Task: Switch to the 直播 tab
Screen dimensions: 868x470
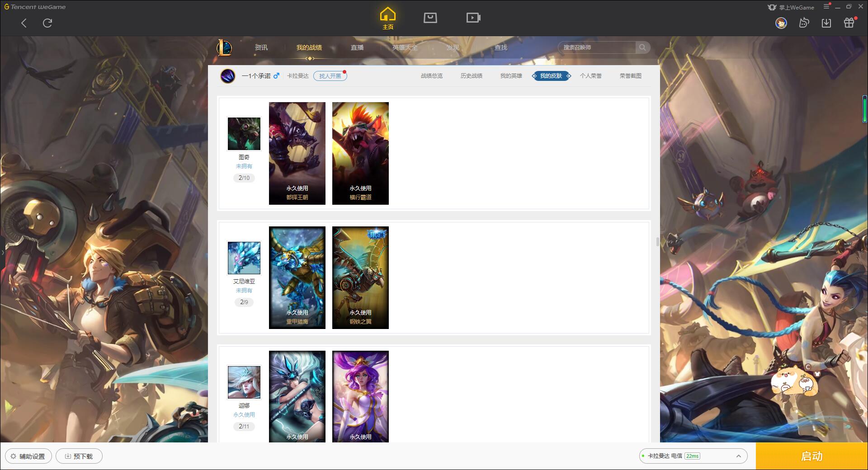Action: coord(357,47)
